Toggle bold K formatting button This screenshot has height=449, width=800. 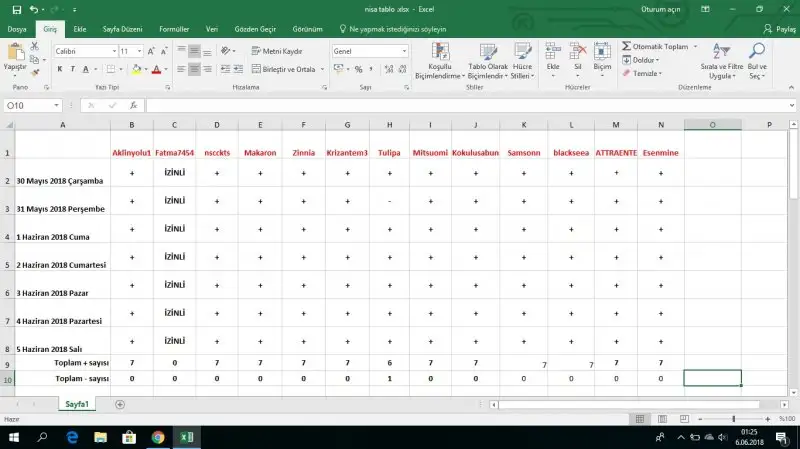tap(60, 69)
